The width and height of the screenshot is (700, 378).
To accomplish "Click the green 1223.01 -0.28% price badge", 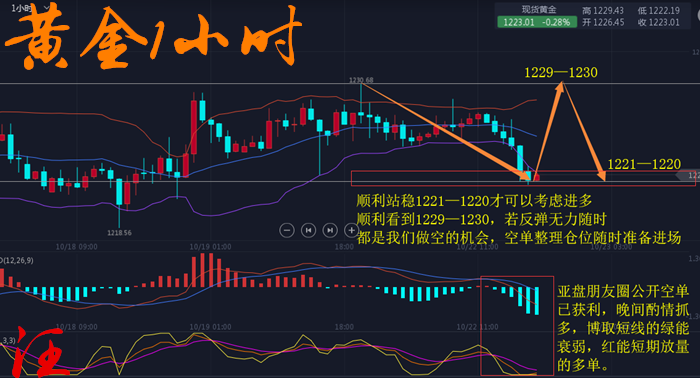I will pyautogui.click(x=537, y=22).
